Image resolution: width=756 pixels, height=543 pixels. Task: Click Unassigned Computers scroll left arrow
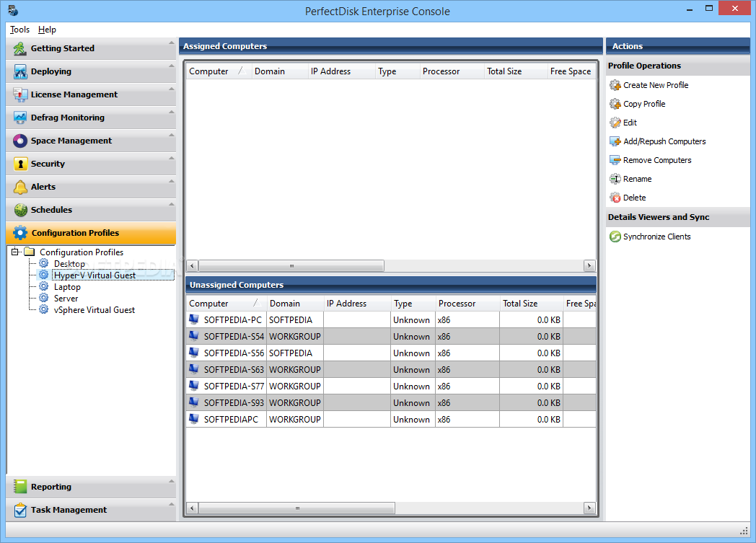pos(192,508)
